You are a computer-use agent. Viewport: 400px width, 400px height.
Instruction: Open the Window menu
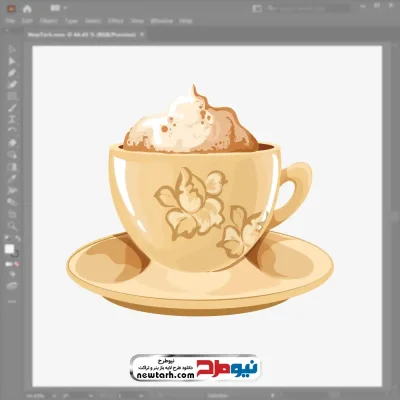[162, 21]
